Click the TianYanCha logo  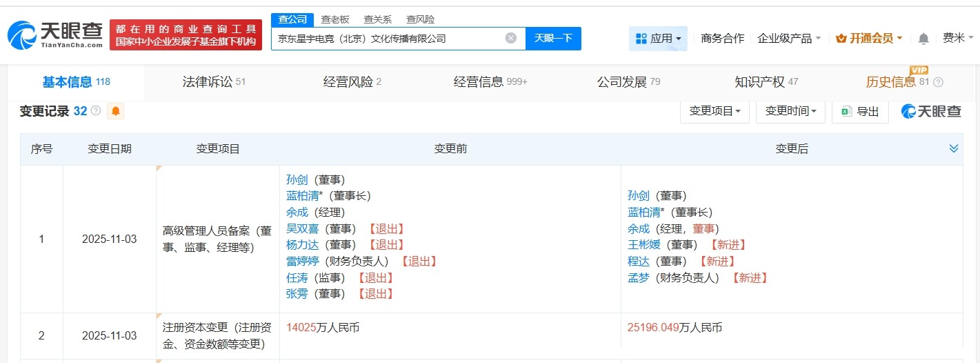coord(55,35)
